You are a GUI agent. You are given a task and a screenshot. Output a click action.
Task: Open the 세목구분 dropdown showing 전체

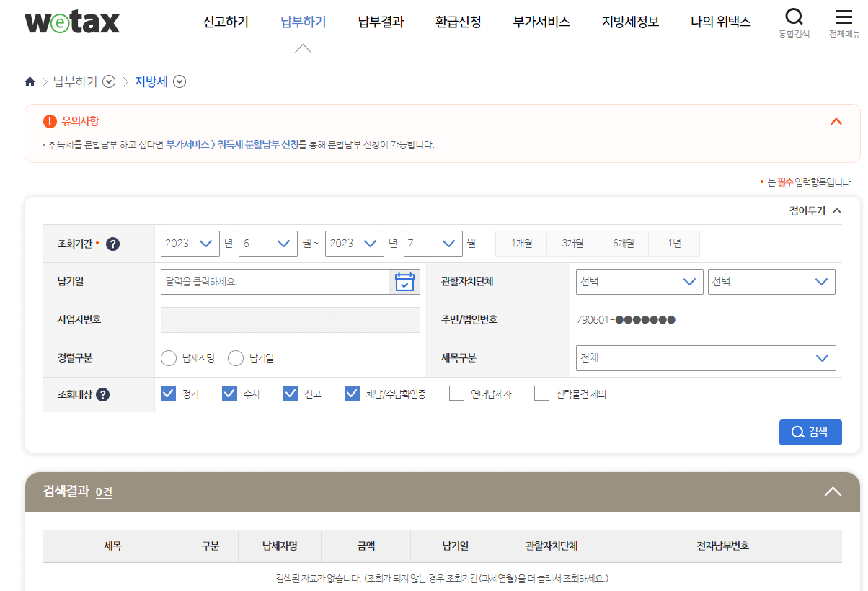click(705, 357)
